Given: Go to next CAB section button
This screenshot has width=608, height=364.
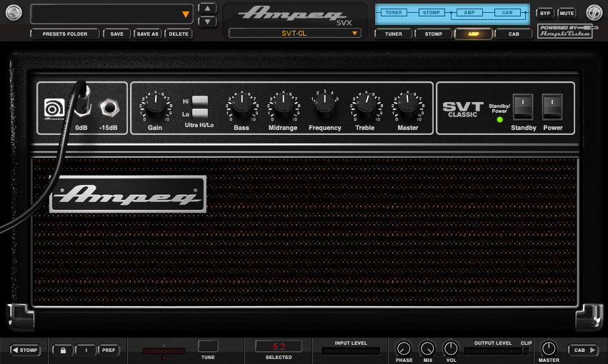Looking at the screenshot, I should point(583,350).
